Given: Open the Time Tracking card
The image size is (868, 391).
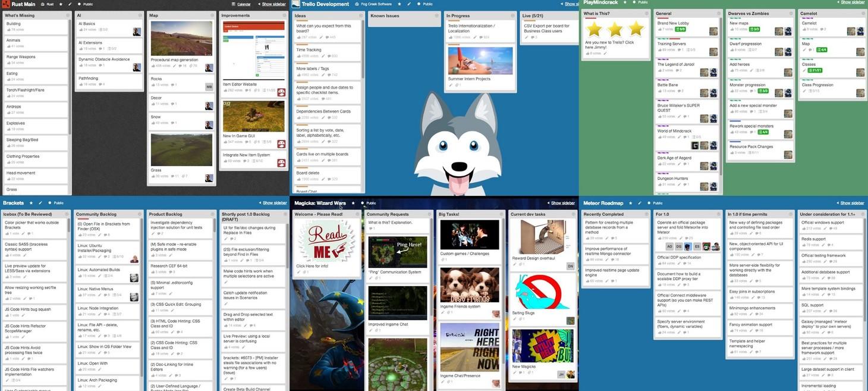Looking at the screenshot, I should [327, 53].
